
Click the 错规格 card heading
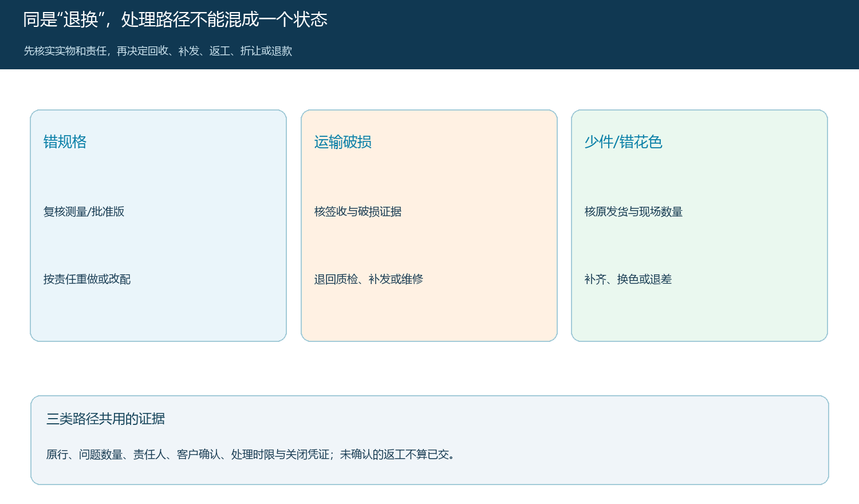pos(65,142)
